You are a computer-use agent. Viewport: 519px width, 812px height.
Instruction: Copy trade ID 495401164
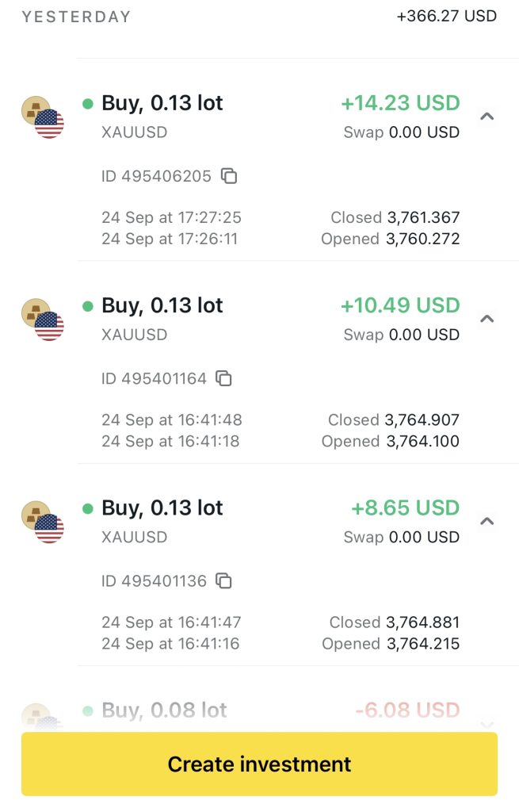[x=224, y=379]
